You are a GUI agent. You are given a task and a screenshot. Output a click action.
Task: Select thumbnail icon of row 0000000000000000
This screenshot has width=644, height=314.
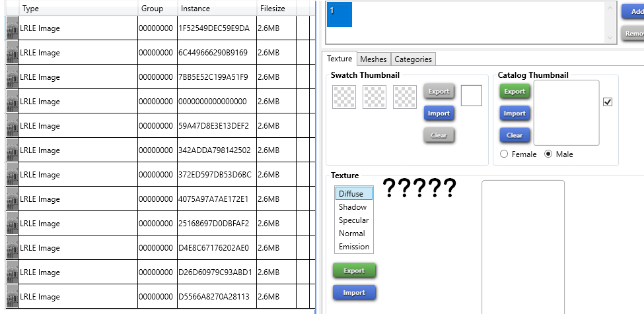[13, 101]
